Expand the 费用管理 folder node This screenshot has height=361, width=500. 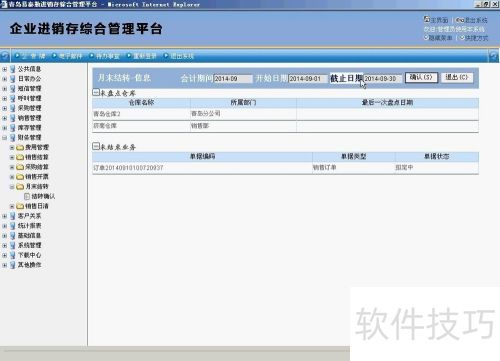12,147
